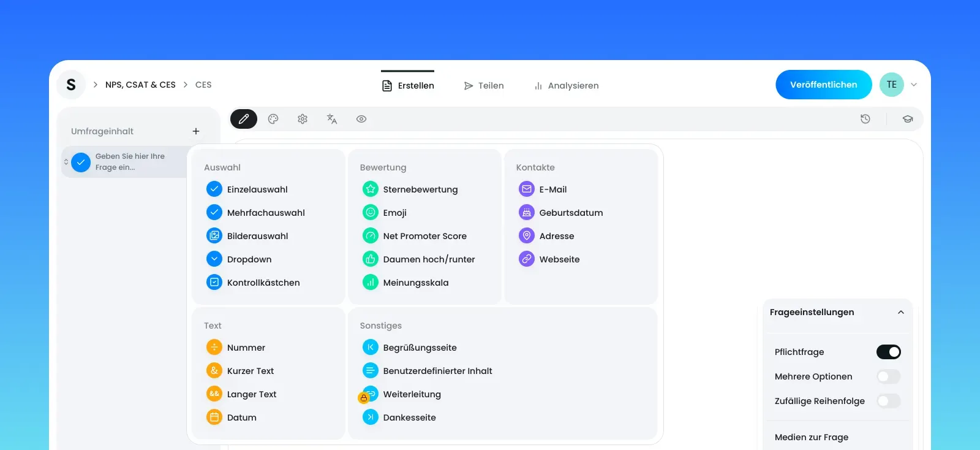Click the Dropdown question type icon
The height and width of the screenshot is (450, 980).
[214, 259]
